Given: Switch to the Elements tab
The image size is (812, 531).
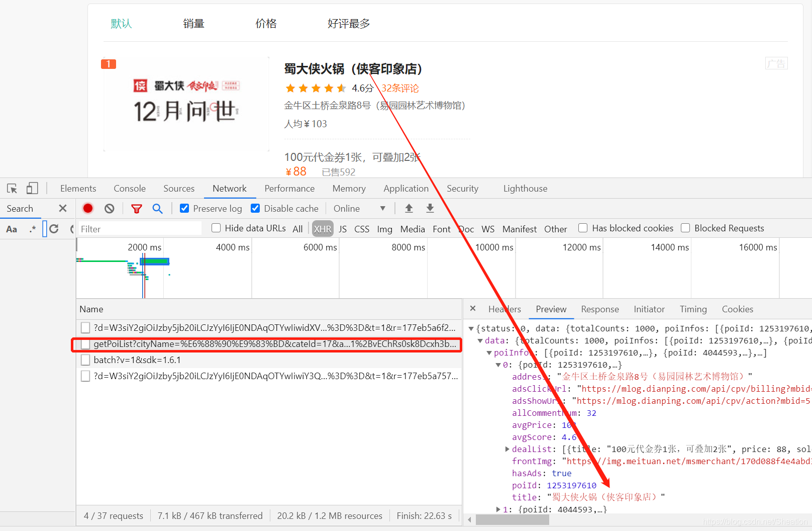Looking at the screenshot, I should point(78,189).
